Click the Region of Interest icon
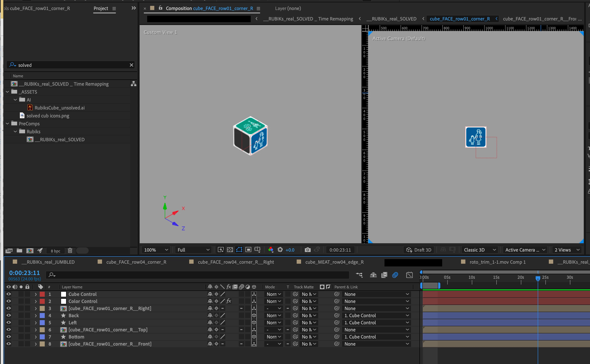The image size is (590, 364). [x=248, y=250]
